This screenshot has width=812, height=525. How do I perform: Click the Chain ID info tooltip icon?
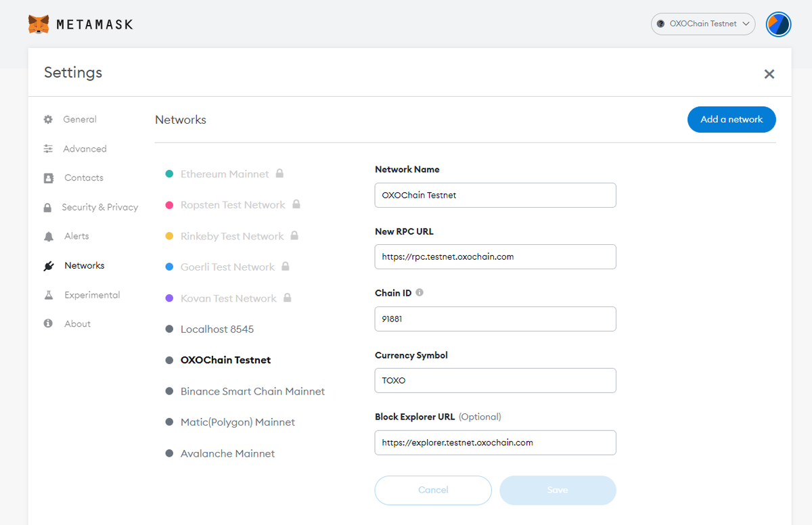click(420, 293)
